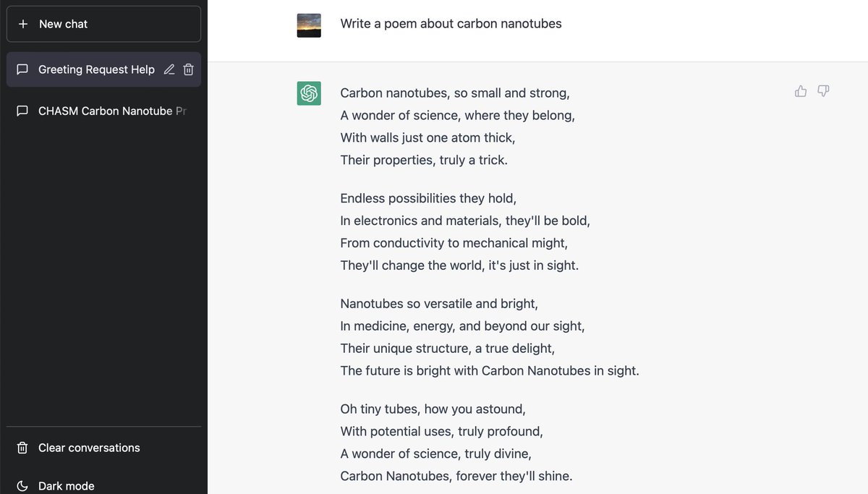868x494 pixels.
Task: Rename Greeting Request Help with pencil icon
Action: pyautogui.click(x=169, y=69)
